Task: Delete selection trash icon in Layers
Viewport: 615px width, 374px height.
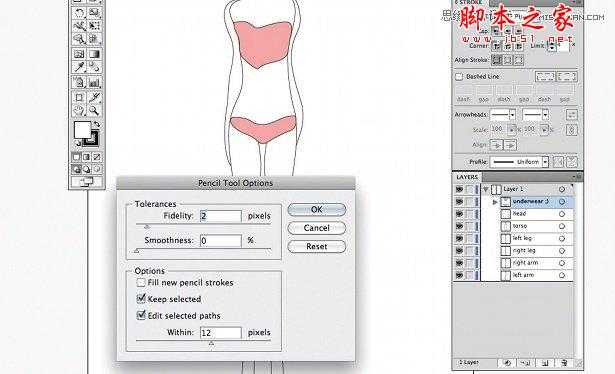Action: tap(564, 363)
